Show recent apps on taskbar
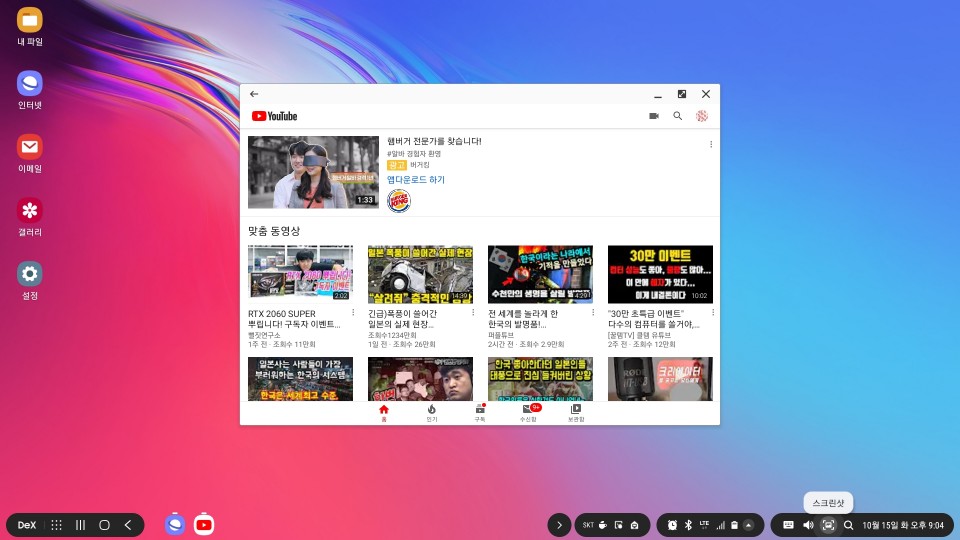 tap(80, 525)
